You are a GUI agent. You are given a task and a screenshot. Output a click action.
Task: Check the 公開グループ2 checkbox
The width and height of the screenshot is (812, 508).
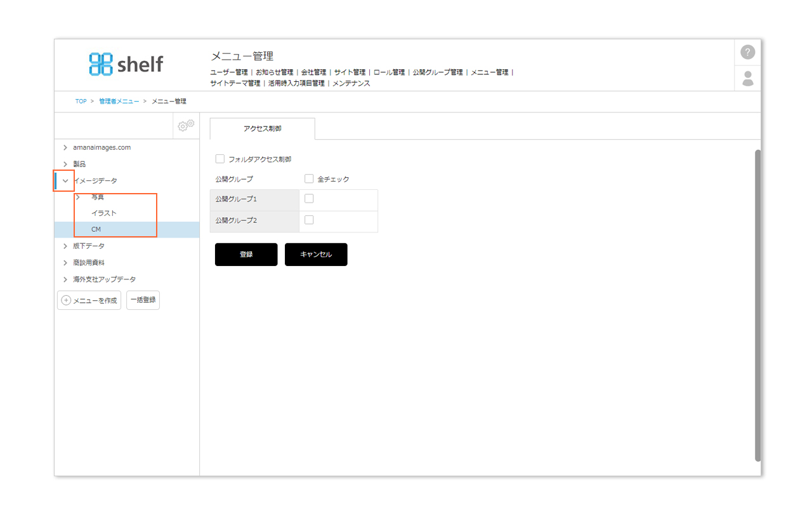coord(309,220)
